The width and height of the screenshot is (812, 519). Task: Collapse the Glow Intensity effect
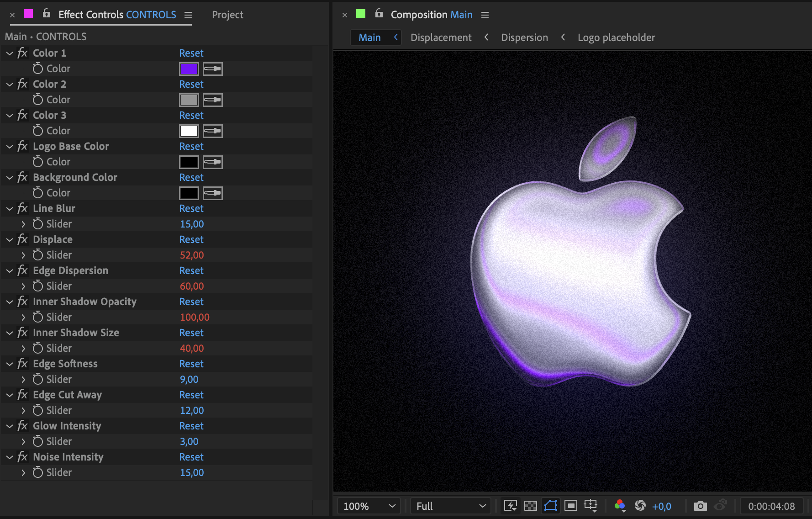(10, 426)
